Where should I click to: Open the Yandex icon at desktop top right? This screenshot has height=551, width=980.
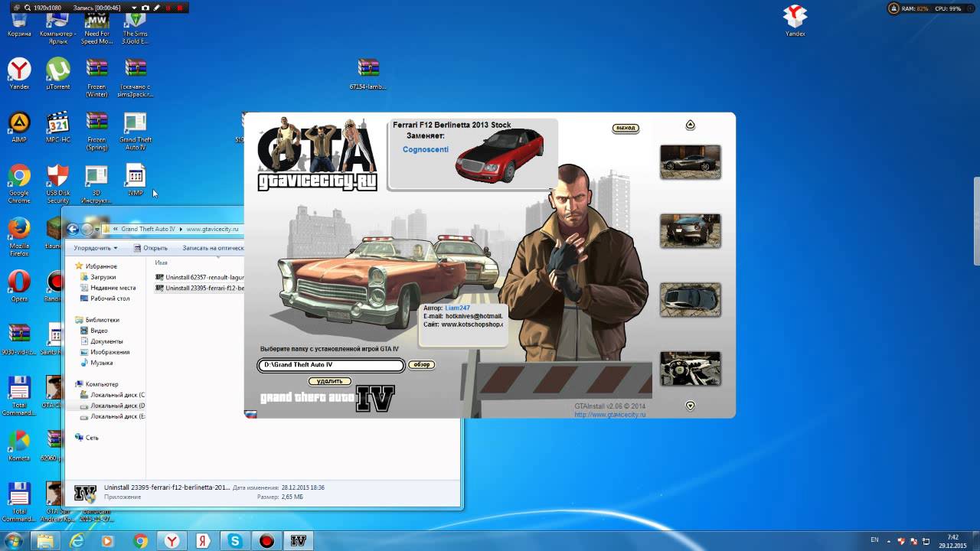tap(795, 21)
